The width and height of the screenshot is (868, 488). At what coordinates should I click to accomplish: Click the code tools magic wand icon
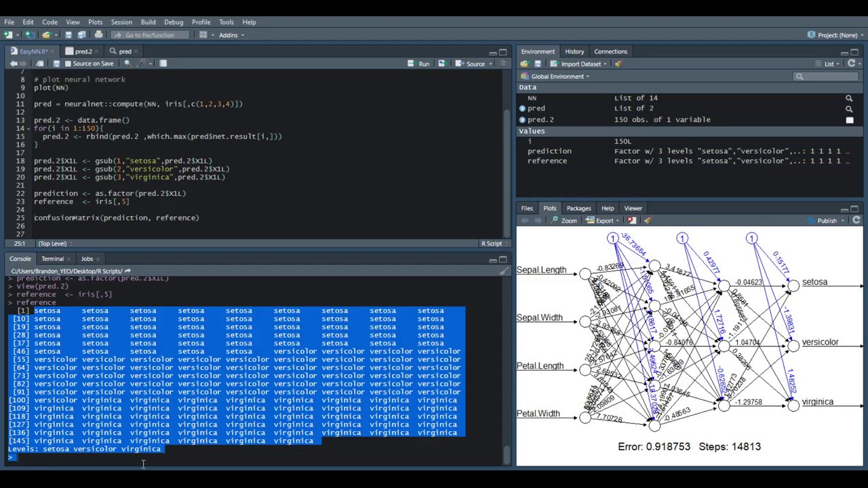coord(141,64)
